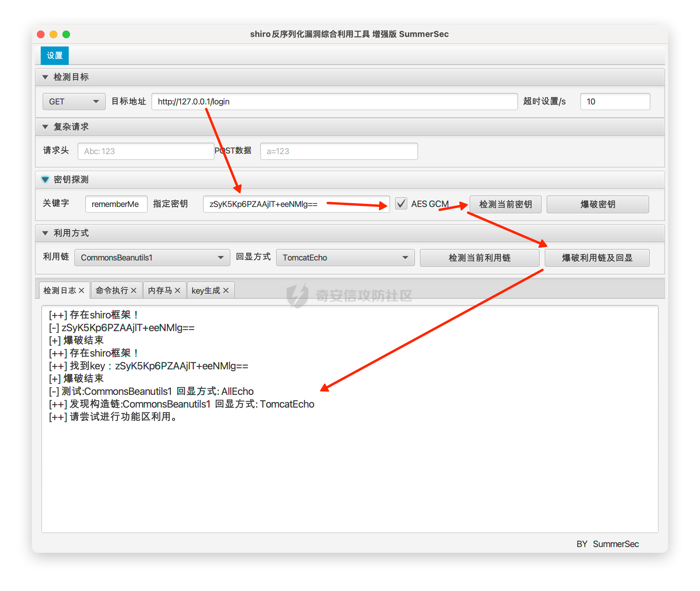Click the 超时设置 timeout field
This screenshot has height=591, width=700.
(x=615, y=102)
